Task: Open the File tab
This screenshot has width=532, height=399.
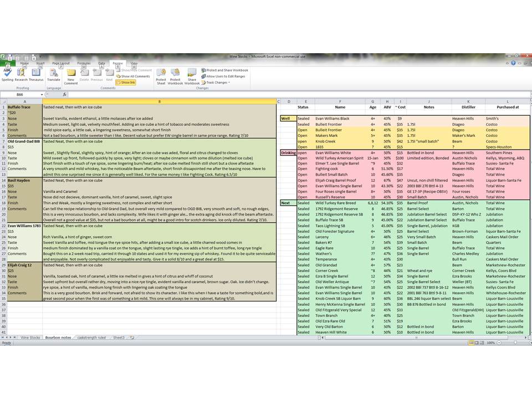Action: tap(7, 63)
